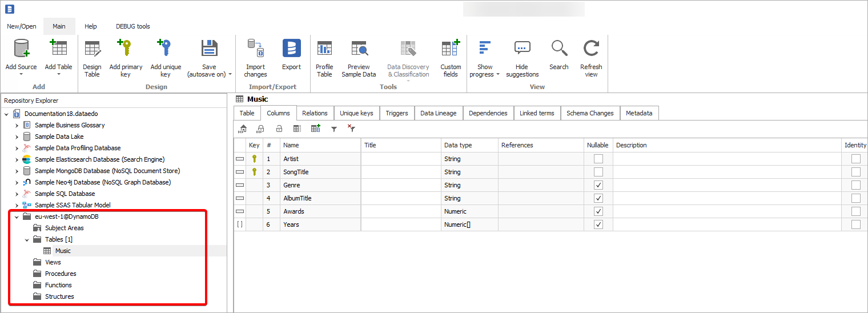Select the Music table in tree
The image size is (868, 313).
[x=63, y=251]
